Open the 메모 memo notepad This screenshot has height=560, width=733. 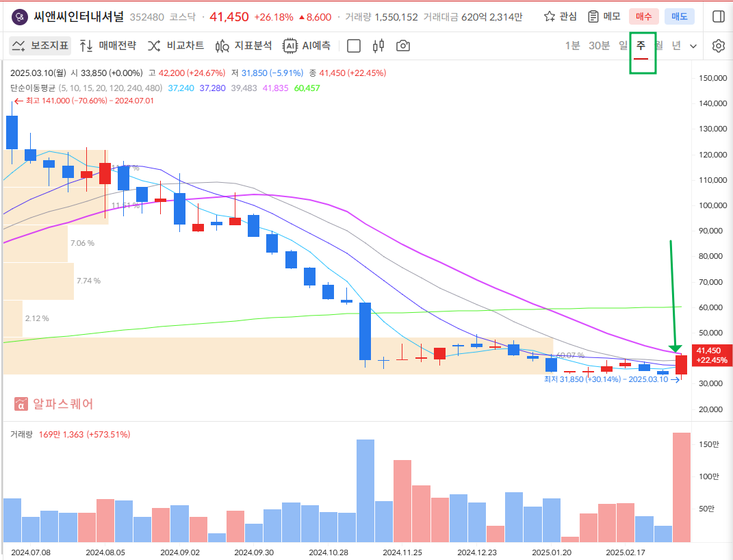pyautogui.click(x=604, y=17)
